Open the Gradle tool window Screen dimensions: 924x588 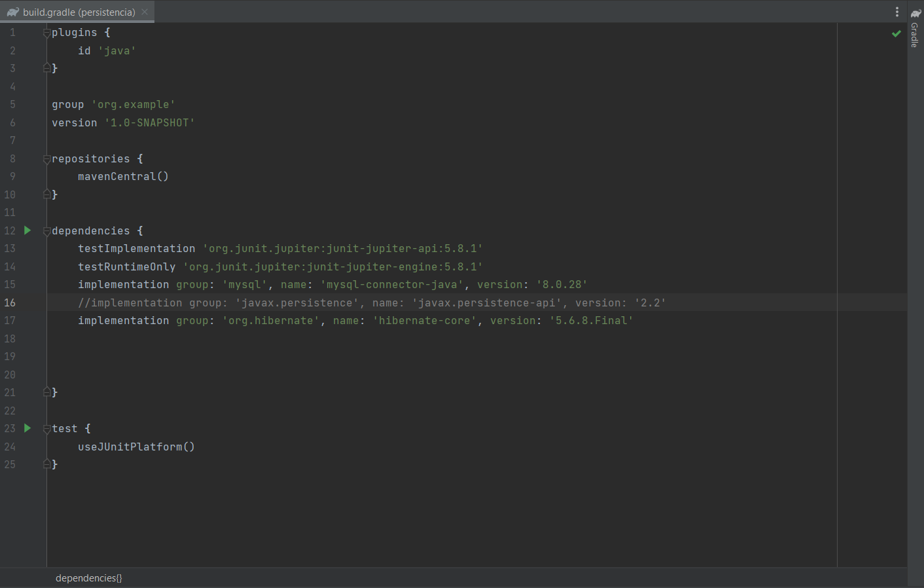pos(915,28)
